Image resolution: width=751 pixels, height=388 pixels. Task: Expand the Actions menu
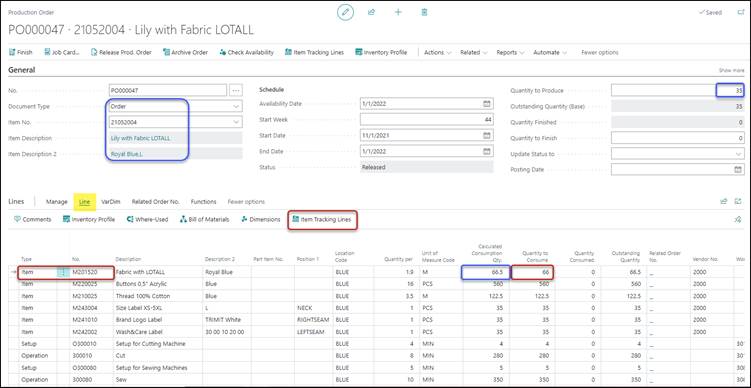[x=438, y=52]
